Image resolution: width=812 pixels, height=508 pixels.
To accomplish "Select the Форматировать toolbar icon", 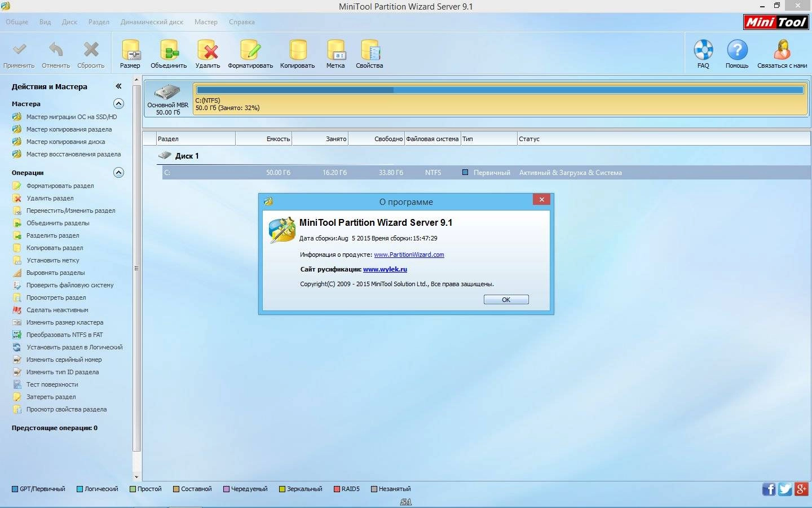I will 250,50.
